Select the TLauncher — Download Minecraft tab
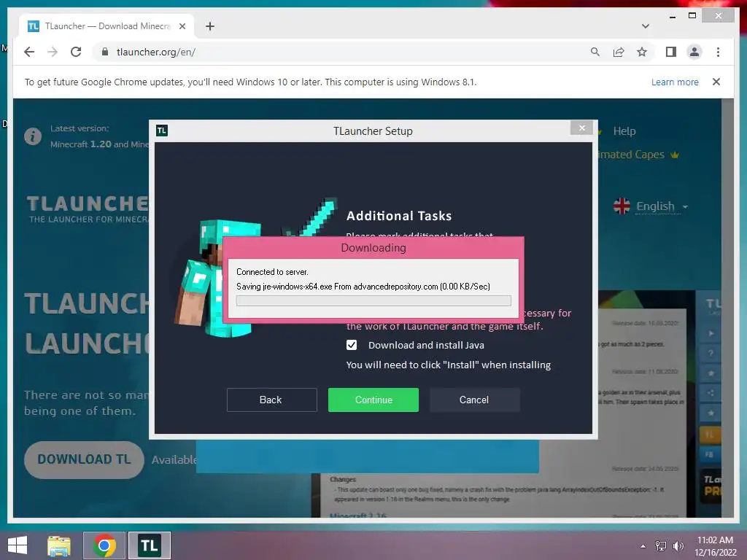Image resolution: width=747 pixels, height=560 pixels. point(107,26)
